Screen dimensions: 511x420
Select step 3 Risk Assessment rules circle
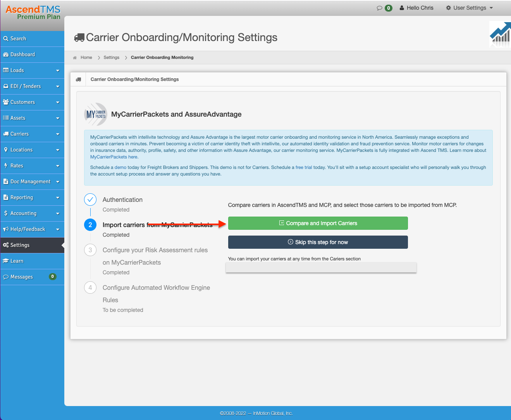click(90, 250)
